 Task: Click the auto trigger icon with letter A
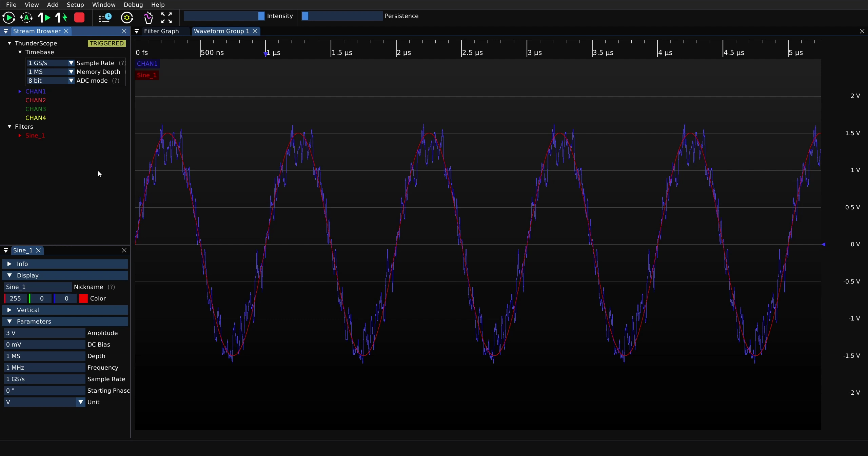[x=26, y=18]
